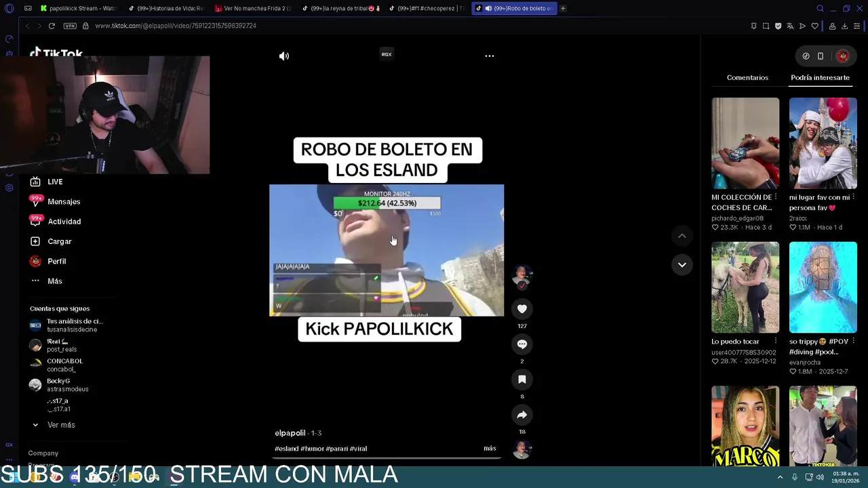Open mi lugar fav con mi persona thumbnail
This screenshot has width=868, height=488.
(x=823, y=144)
